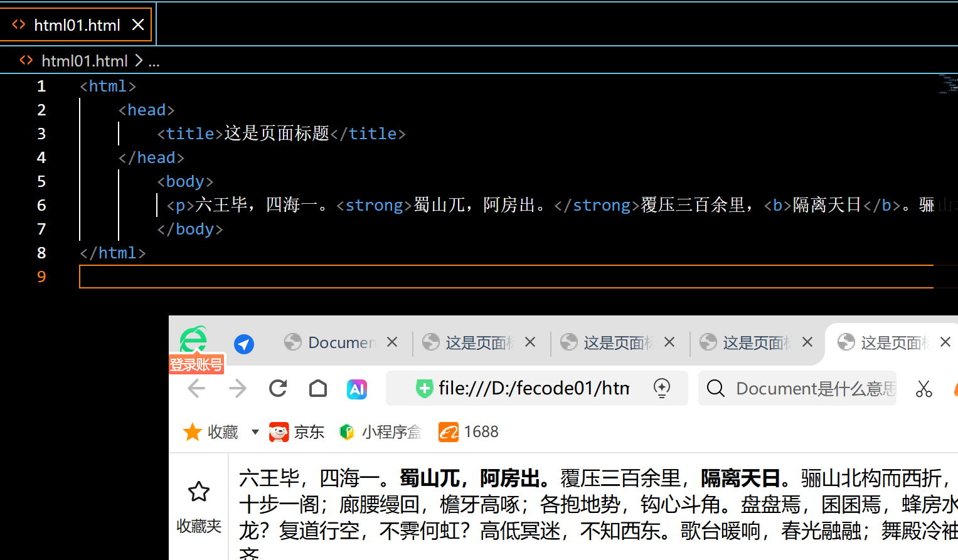
Task: Go back in the browser
Action: tap(196, 389)
